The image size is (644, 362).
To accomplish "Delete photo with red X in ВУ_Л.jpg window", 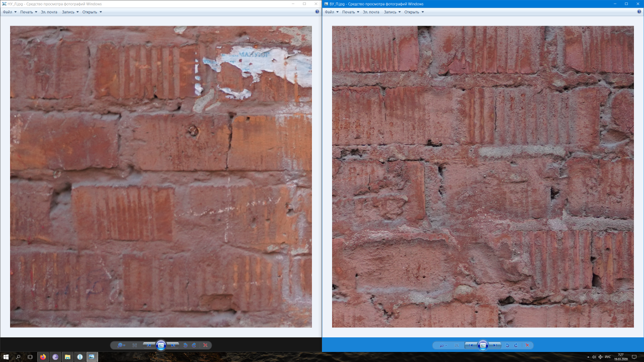I will (527, 345).
